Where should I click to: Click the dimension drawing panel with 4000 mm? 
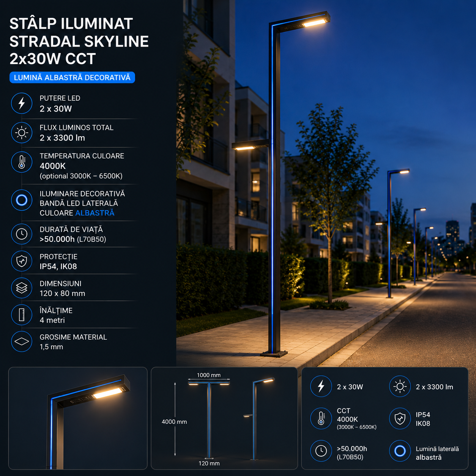tap(224, 418)
